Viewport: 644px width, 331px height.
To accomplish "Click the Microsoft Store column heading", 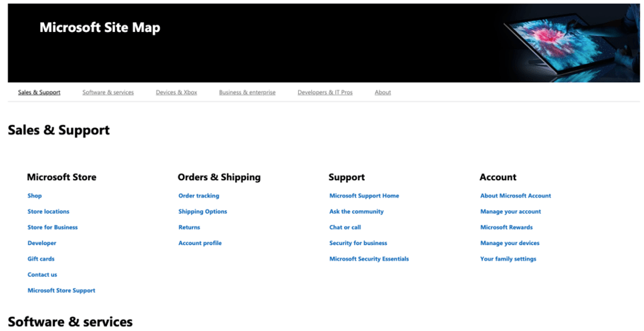I will click(61, 178).
